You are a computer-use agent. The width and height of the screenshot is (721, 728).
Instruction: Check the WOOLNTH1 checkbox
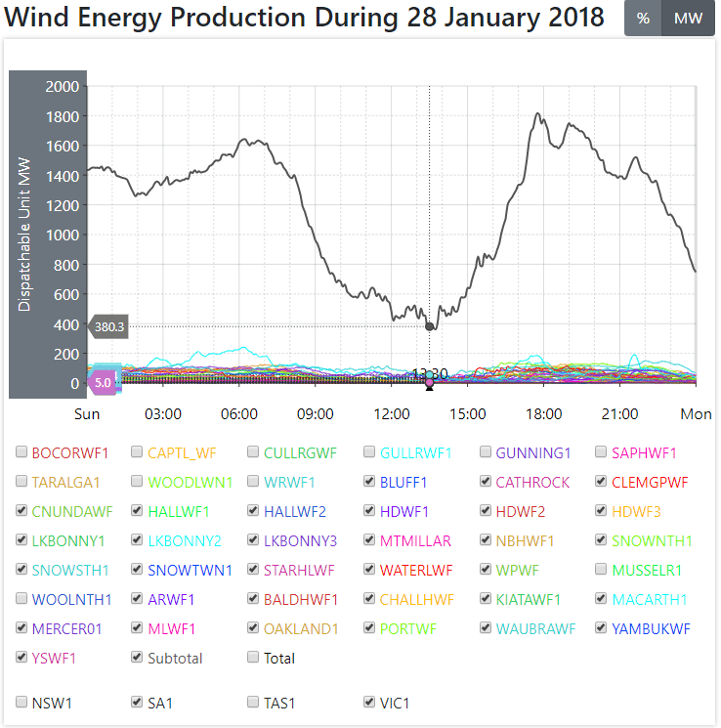[x=22, y=599]
